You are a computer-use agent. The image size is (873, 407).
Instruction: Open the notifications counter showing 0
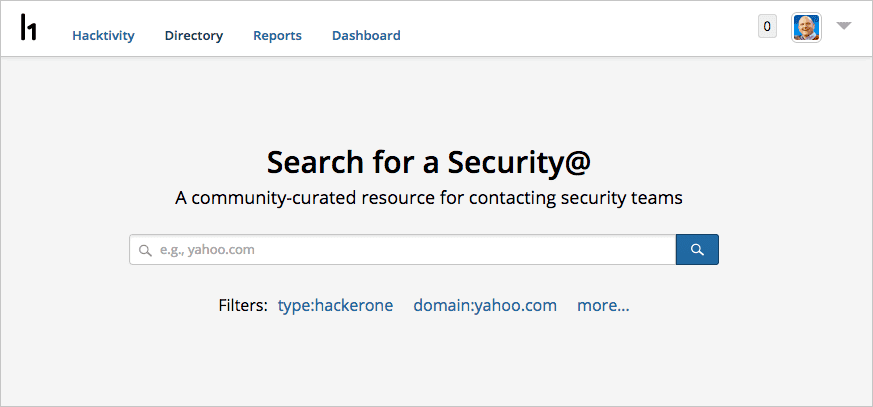(767, 27)
